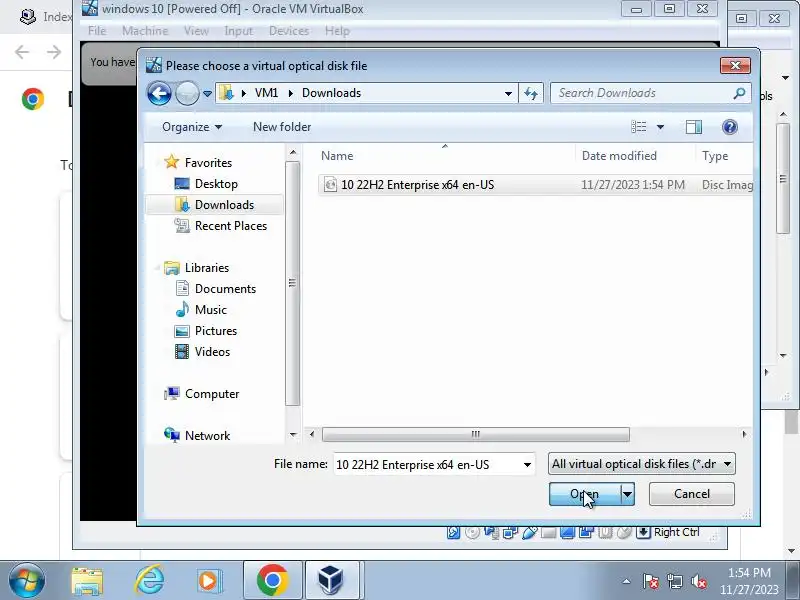Select Network in navigation pane
Screen dimensions: 800x600
click(207, 436)
